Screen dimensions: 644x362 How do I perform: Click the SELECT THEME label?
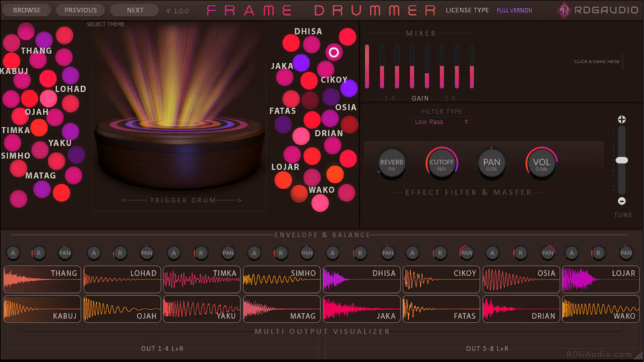pos(106,25)
